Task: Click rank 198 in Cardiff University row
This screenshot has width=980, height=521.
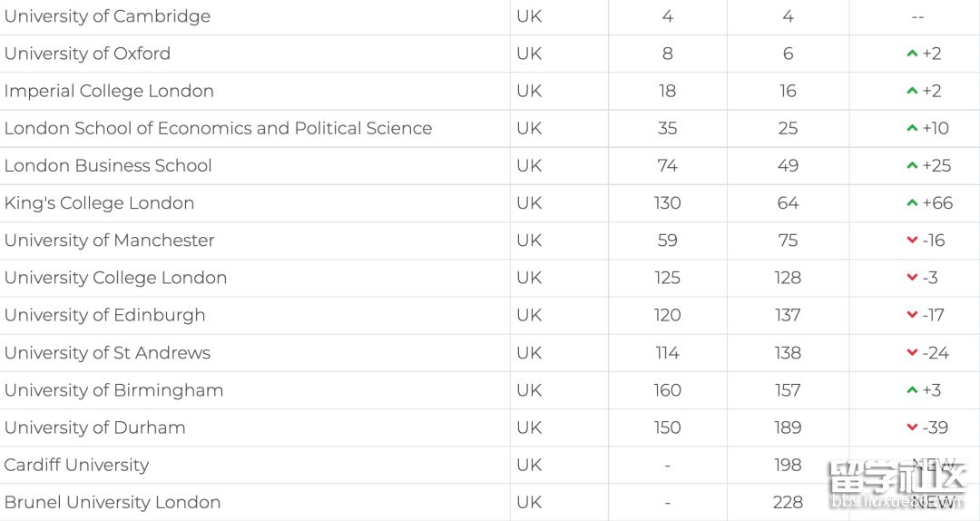Action: click(788, 465)
